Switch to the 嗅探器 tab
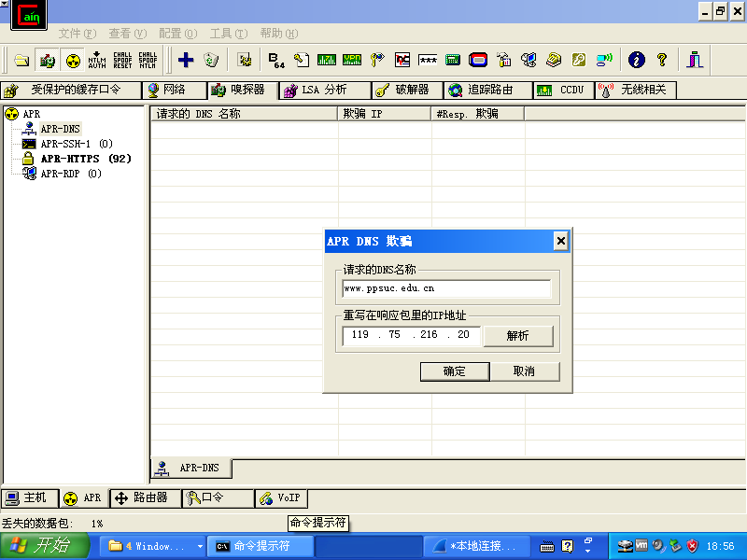This screenshot has height=560, width=747. [243, 90]
